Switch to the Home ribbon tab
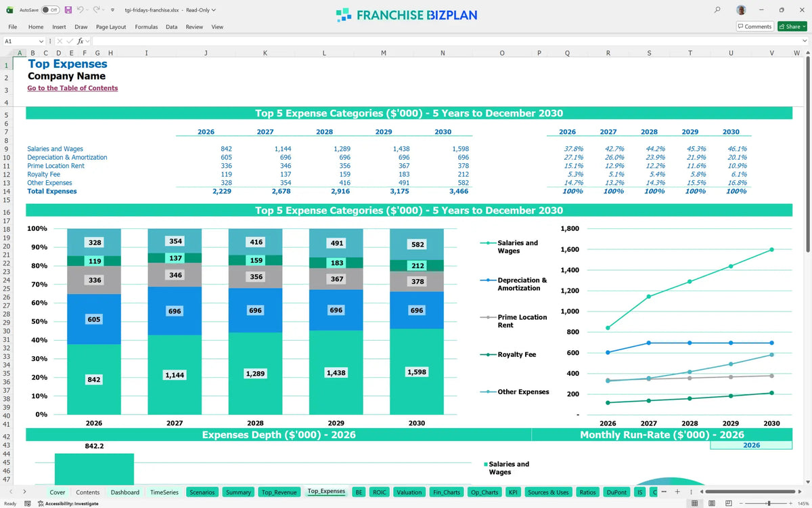This screenshot has height=508, width=812. (36, 27)
